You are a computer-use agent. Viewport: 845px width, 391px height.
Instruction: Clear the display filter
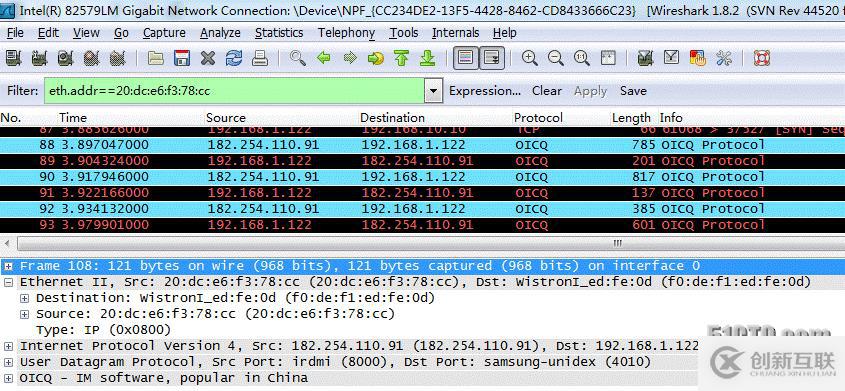click(x=547, y=91)
